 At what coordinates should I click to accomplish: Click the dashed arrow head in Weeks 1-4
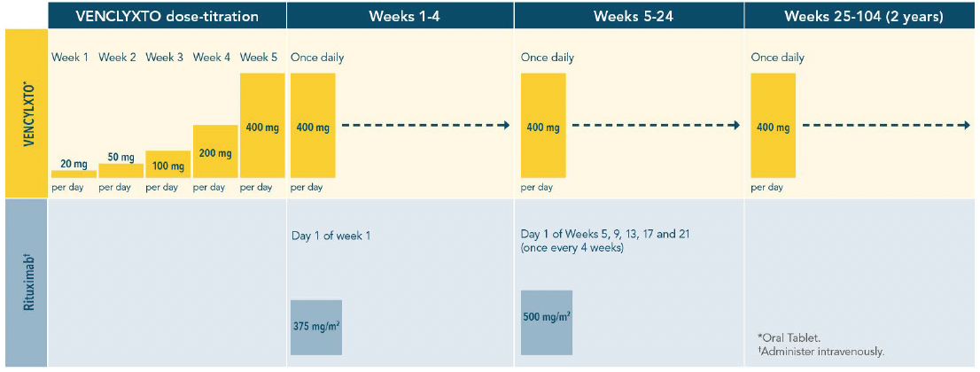(506, 126)
